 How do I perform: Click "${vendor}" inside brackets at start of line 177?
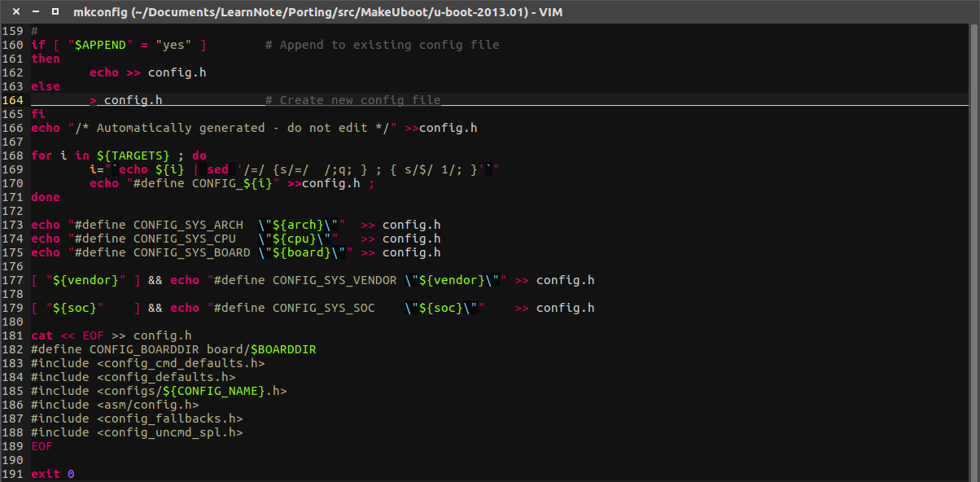click(85, 280)
